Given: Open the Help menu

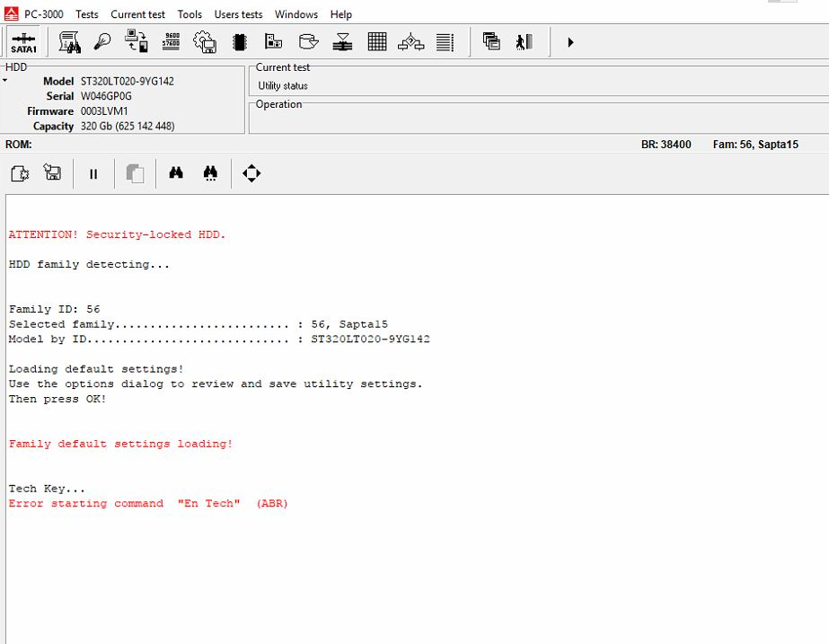Looking at the screenshot, I should point(340,14).
